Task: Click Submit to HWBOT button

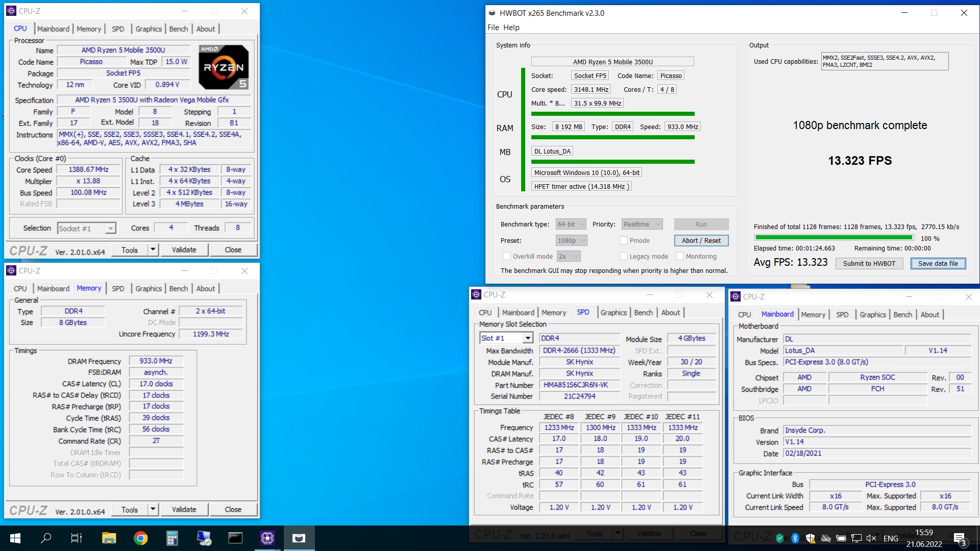Action: (x=869, y=263)
